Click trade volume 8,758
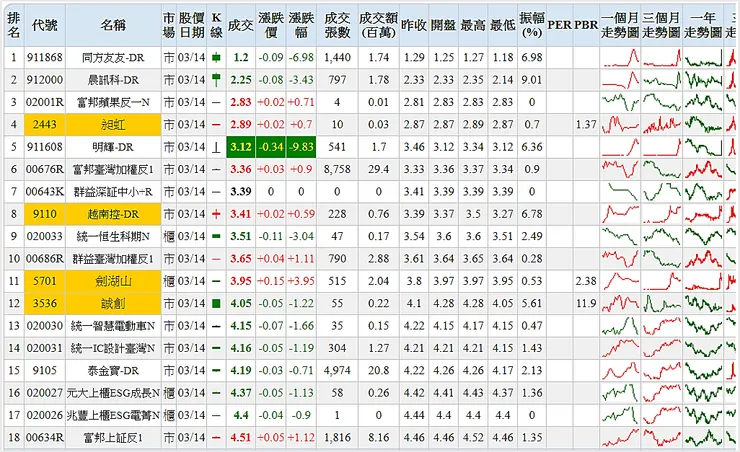740x452 pixels. (337, 169)
